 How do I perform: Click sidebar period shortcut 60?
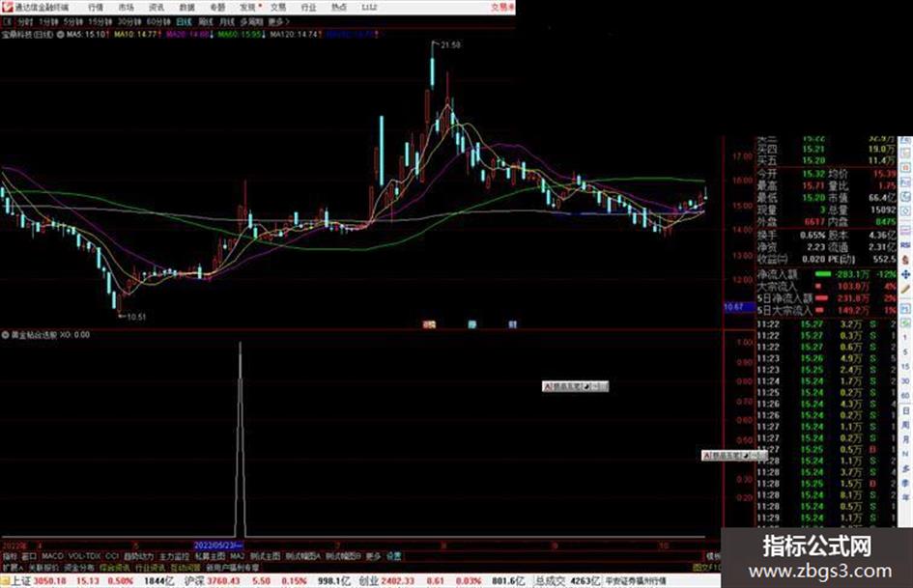point(905,396)
